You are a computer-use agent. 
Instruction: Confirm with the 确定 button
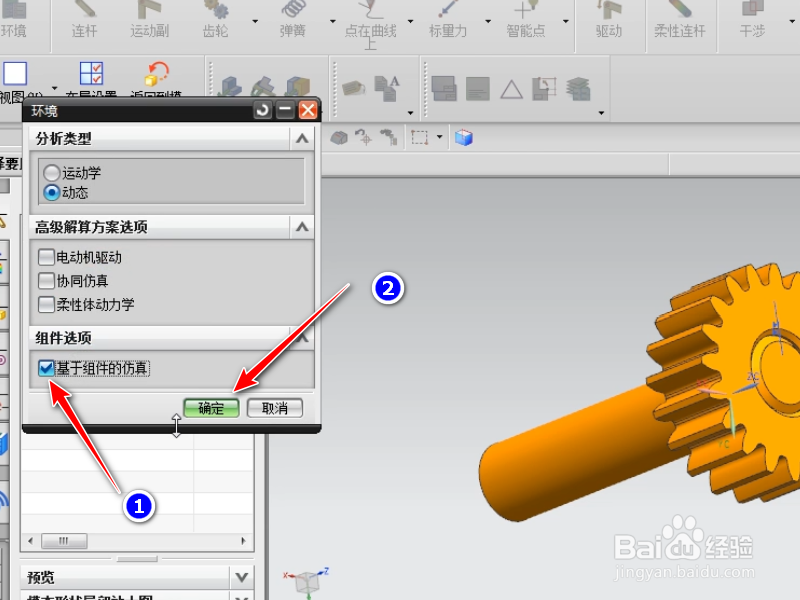coord(211,408)
